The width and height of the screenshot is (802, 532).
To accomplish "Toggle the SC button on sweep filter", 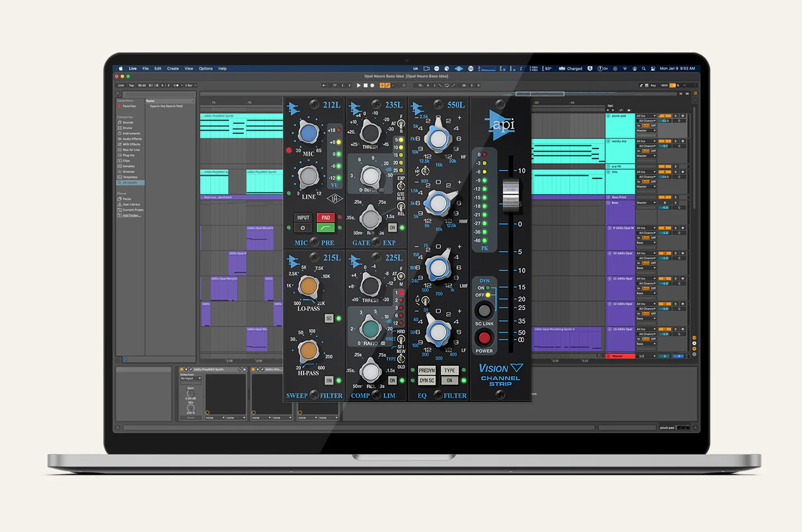I will click(x=329, y=318).
